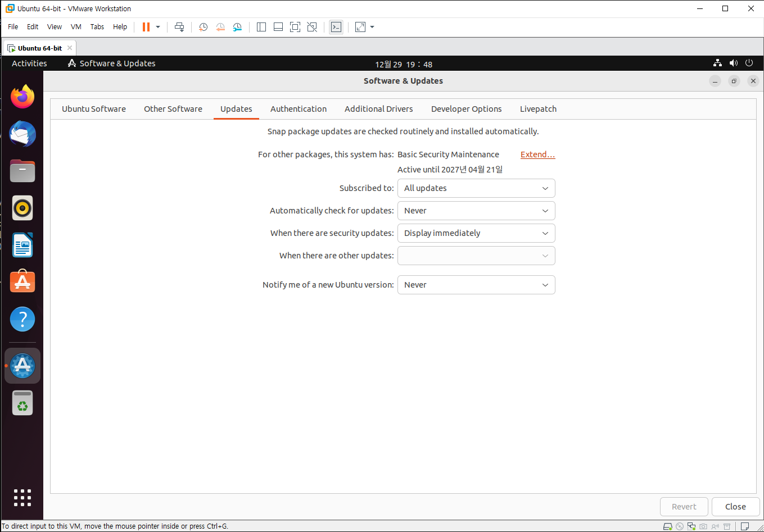Launch Rhythmbox from the dock
764x532 pixels.
22,208
